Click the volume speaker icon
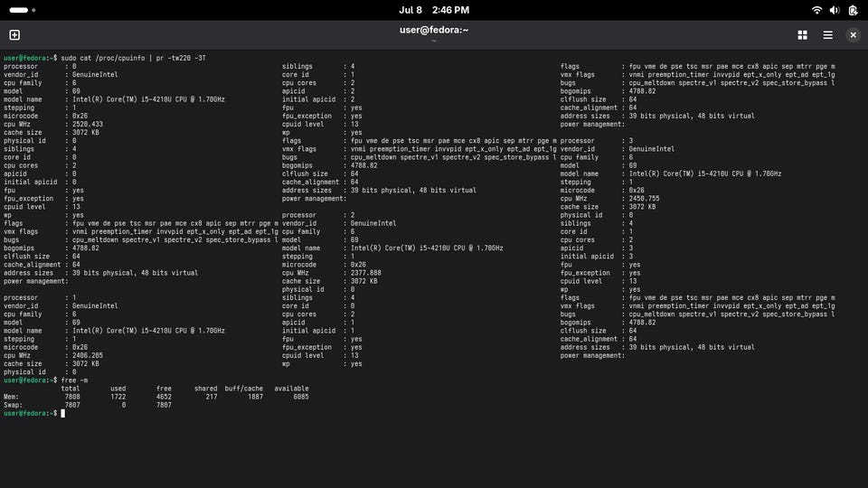Image resolution: width=868 pixels, height=488 pixels. pyautogui.click(x=835, y=10)
